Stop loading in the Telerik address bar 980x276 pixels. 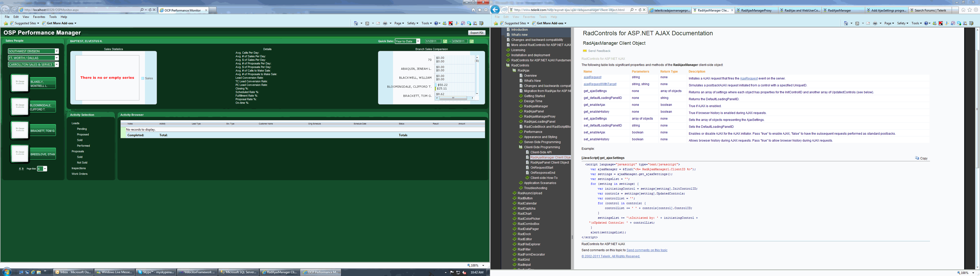644,10
